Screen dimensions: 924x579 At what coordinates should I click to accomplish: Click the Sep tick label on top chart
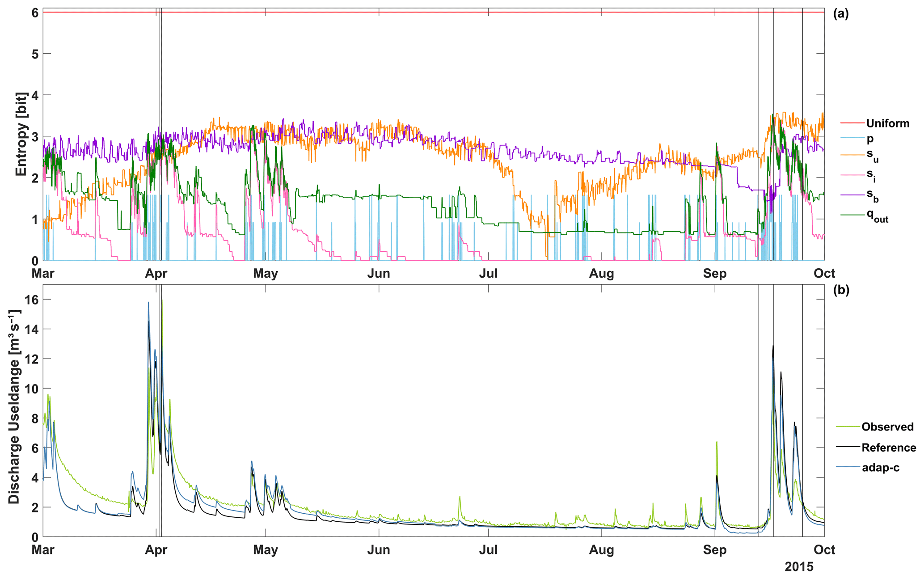pyautogui.click(x=715, y=273)
